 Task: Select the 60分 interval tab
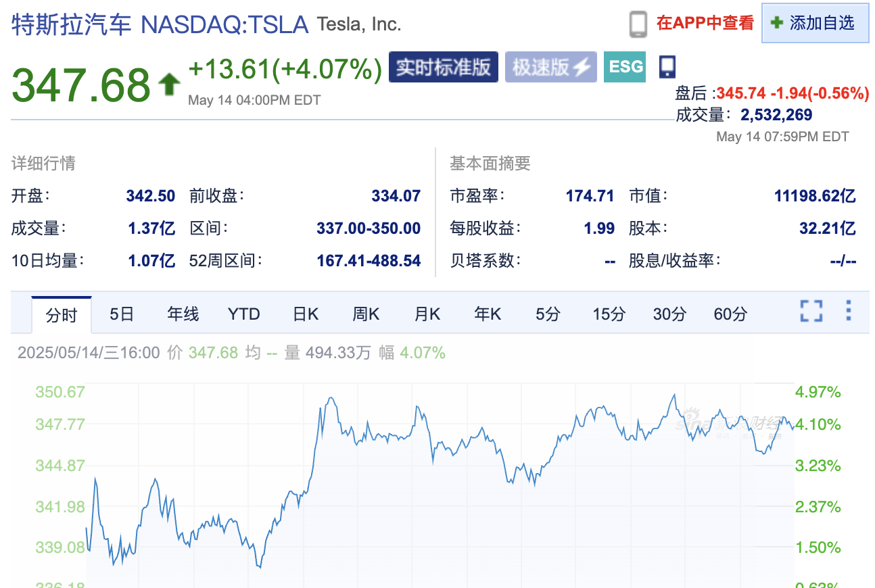tap(730, 314)
